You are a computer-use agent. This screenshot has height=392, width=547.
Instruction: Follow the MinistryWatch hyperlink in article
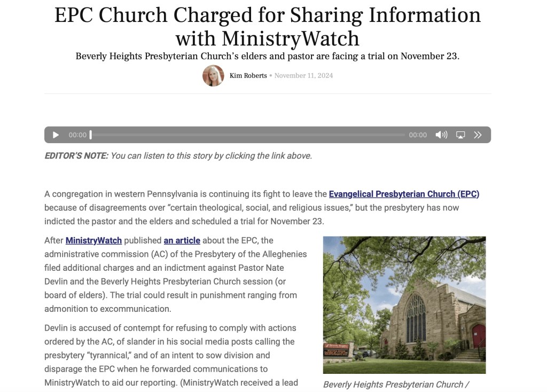point(93,240)
